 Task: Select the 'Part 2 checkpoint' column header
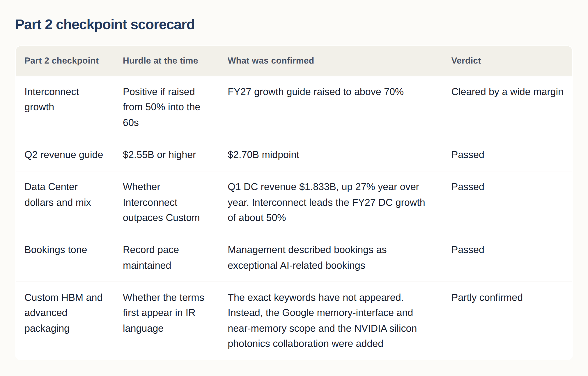click(61, 61)
